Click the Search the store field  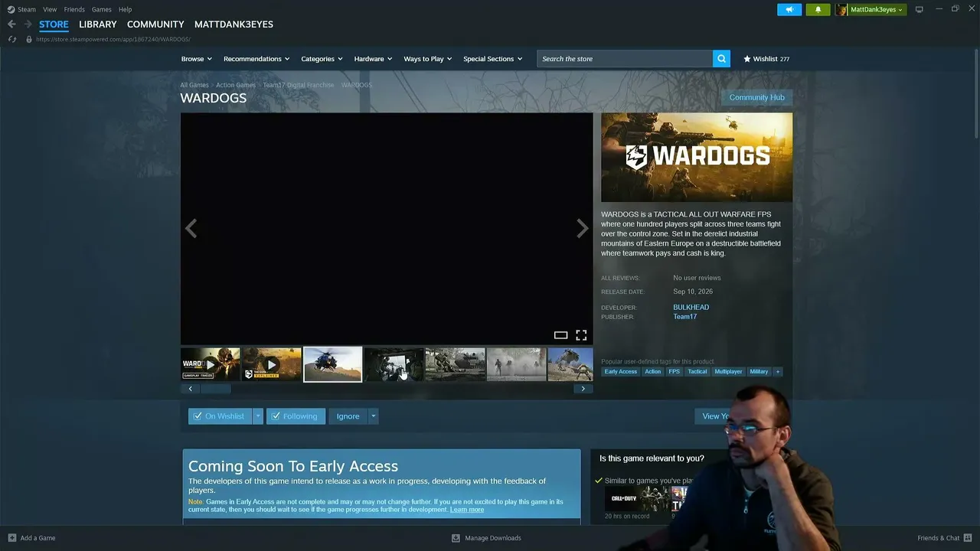tap(625, 59)
